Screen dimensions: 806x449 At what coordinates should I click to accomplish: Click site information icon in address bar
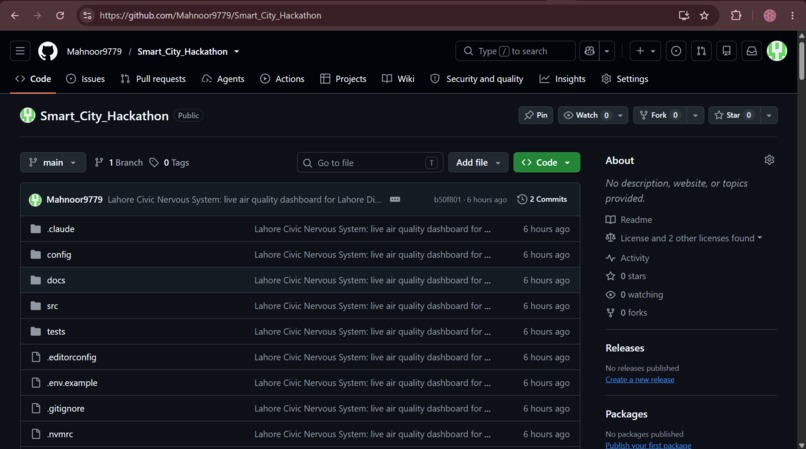coord(87,15)
